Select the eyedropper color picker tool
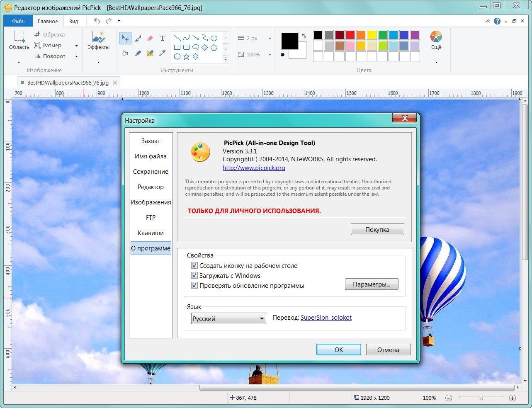 click(x=162, y=53)
